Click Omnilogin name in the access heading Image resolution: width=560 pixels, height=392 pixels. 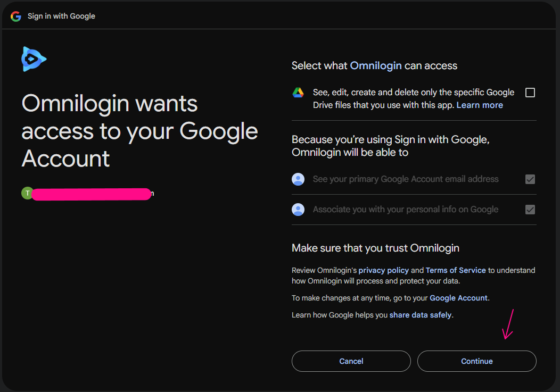376,66
